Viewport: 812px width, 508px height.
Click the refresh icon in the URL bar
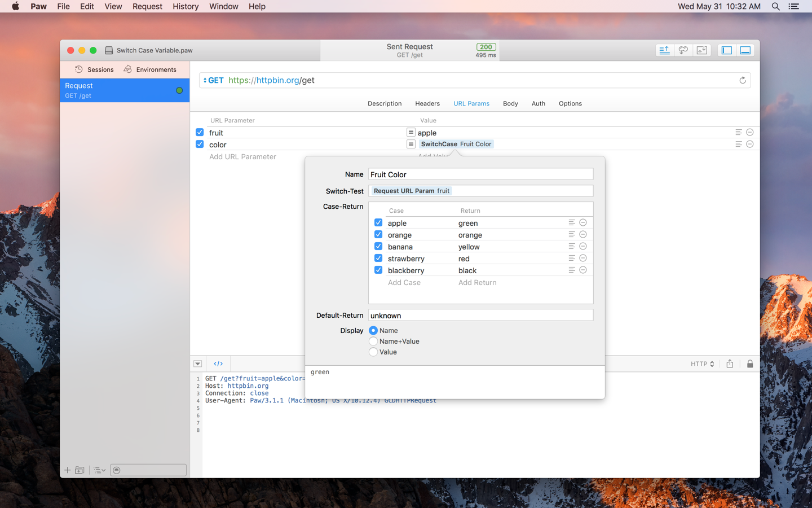[742, 80]
